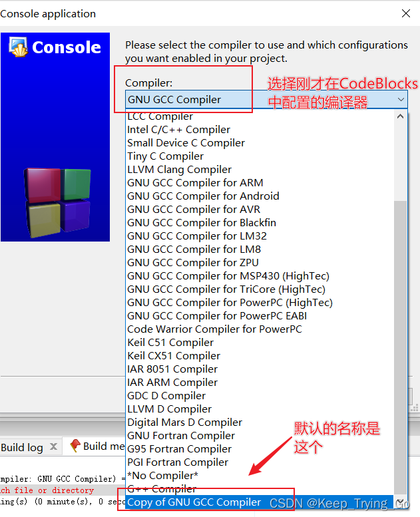The height and width of the screenshot is (517, 420).
Task: Open the Build messages tab
Action: (x=104, y=446)
